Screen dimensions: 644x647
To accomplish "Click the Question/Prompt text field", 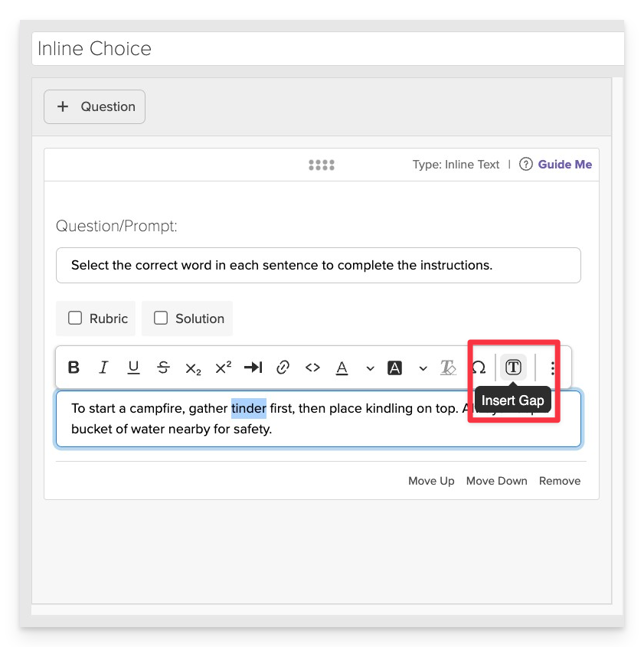I will 318,266.
